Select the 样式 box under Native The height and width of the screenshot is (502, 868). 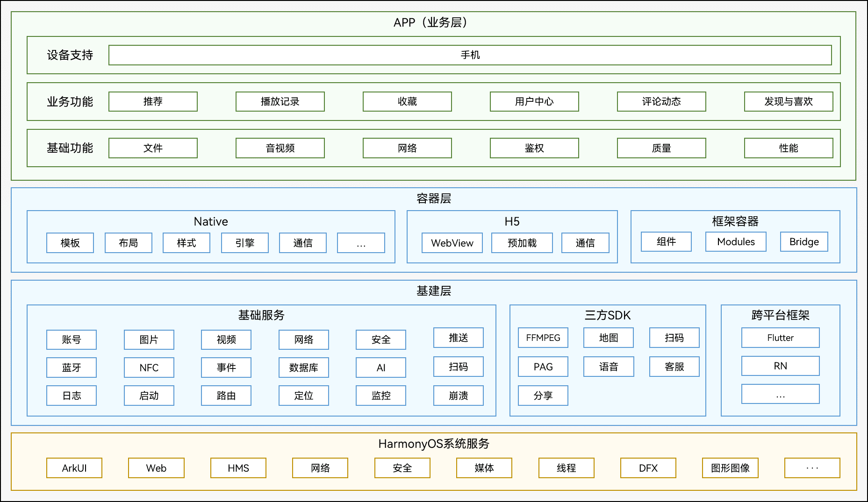pos(187,243)
